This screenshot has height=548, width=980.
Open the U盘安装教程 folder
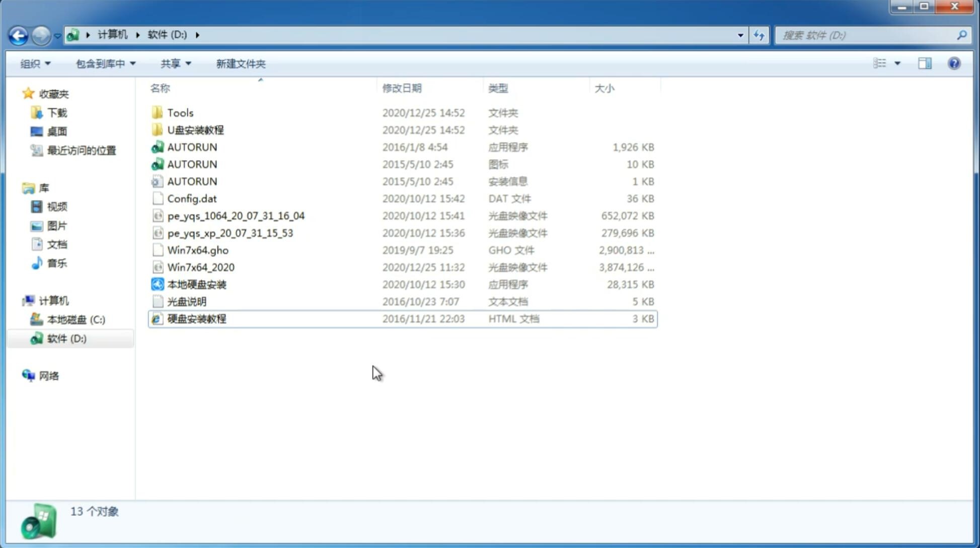(195, 130)
